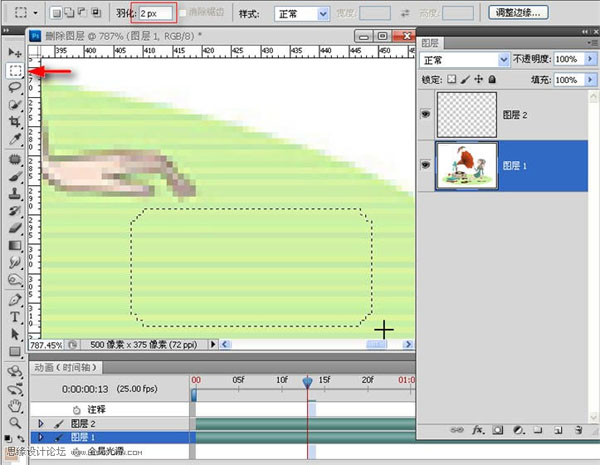
Task: Select the Pen tool
Action: pyautogui.click(x=14, y=299)
